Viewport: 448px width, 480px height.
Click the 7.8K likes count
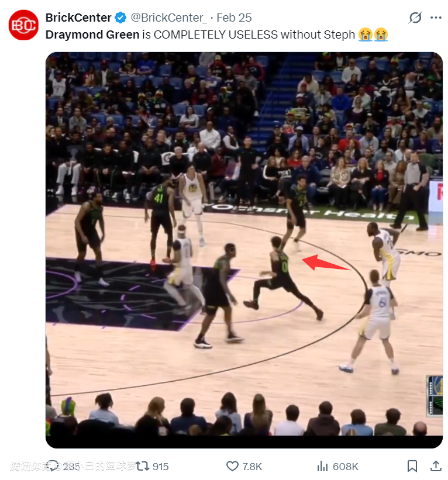[252, 466]
